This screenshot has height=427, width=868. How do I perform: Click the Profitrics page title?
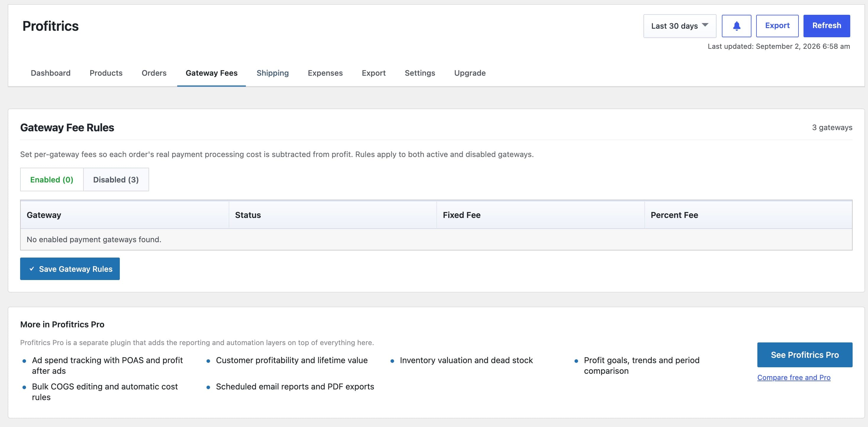51,26
